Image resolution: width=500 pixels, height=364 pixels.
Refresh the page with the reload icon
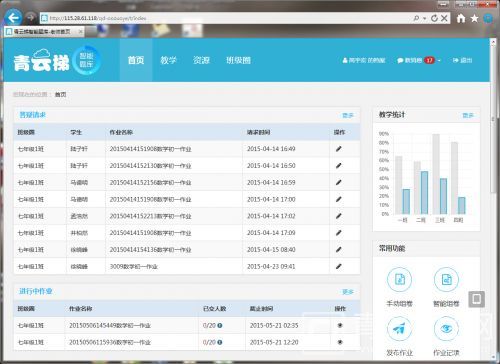pyautogui.click(x=434, y=18)
